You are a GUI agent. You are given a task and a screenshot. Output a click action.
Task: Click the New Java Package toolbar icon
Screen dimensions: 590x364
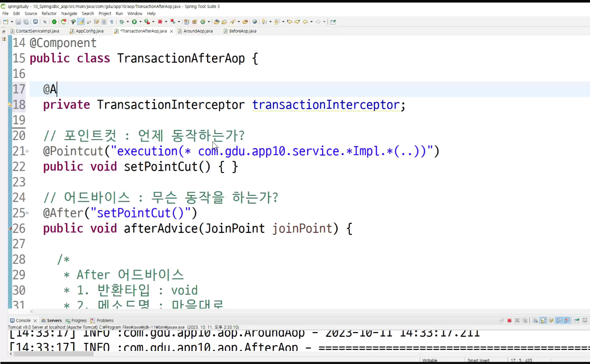pyautogui.click(x=194, y=22)
